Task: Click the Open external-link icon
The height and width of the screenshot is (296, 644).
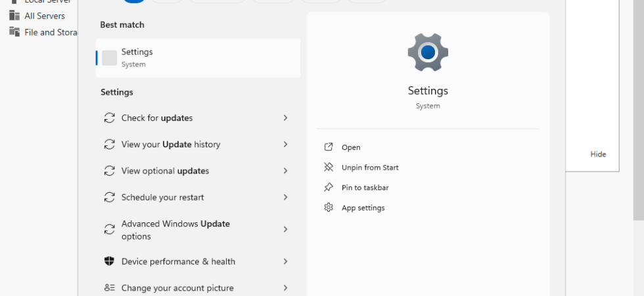Action: pyautogui.click(x=329, y=147)
